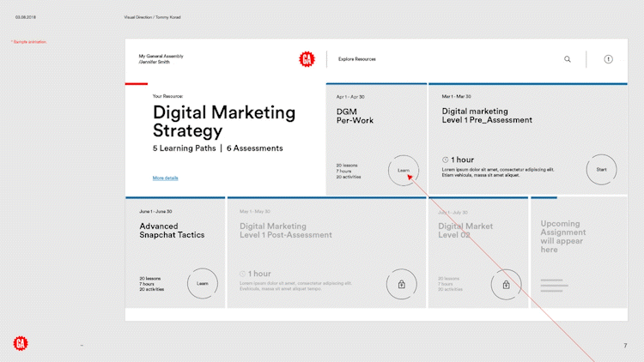Click the Upcoming Assignment placeholder text
Screen dimensions: 644x362
(x=563, y=237)
